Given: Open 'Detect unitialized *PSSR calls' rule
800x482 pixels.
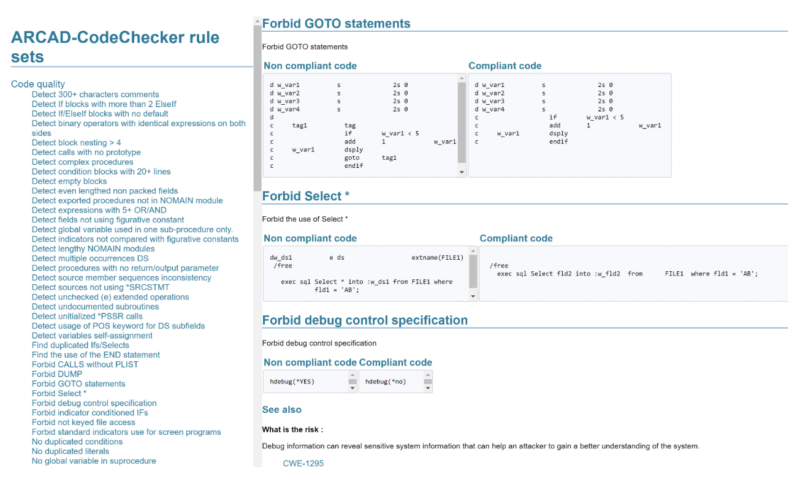Looking at the screenshot, I should tap(87, 317).
